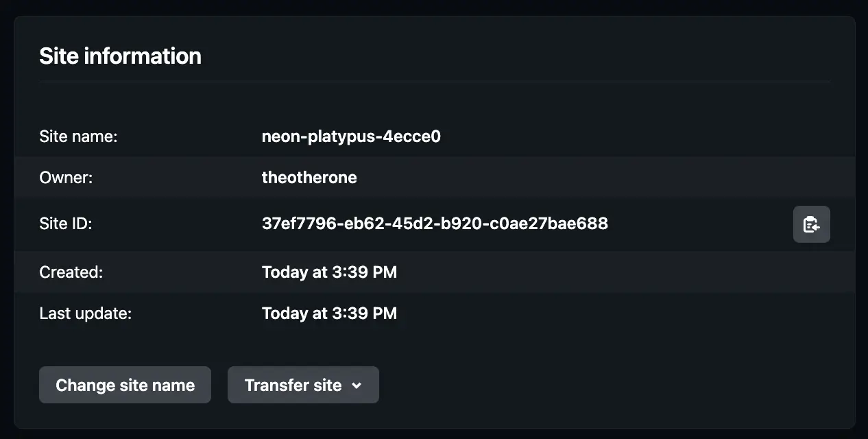Click the "Site ID:" label
868x439 pixels.
[x=66, y=224]
